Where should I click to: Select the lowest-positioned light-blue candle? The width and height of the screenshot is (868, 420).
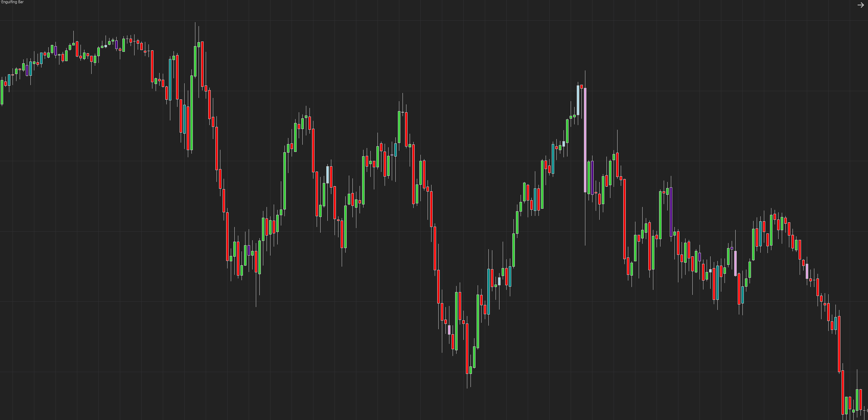coord(499,281)
